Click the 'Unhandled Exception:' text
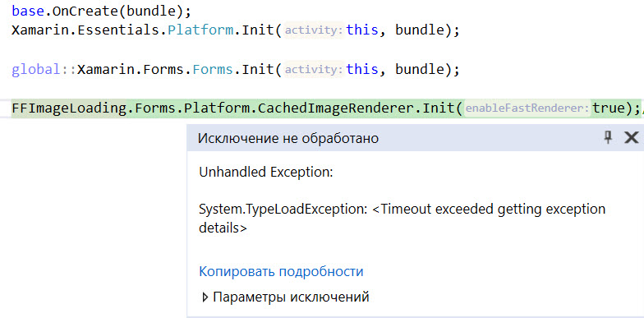The width and height of the screenshot is (644, 318). (266, 173)
